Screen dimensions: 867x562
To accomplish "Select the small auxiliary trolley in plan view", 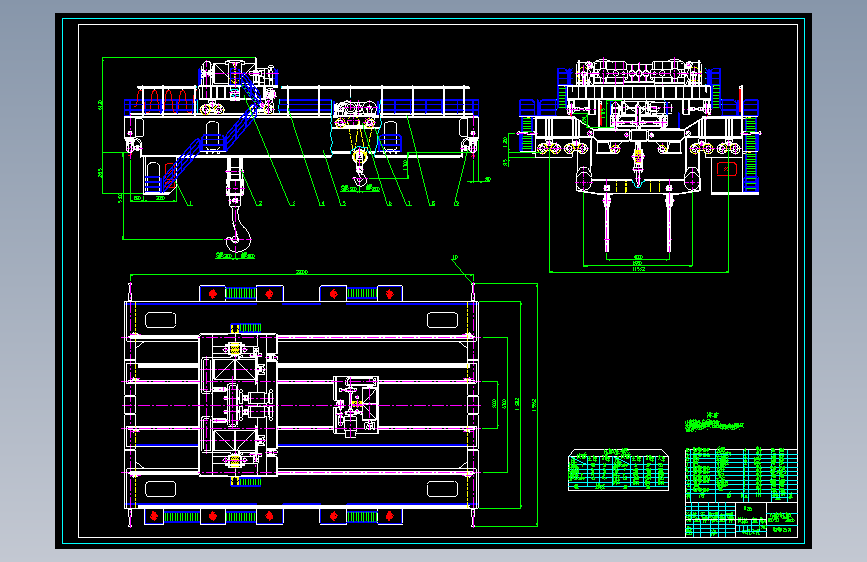I will click(x=356, y=406).
